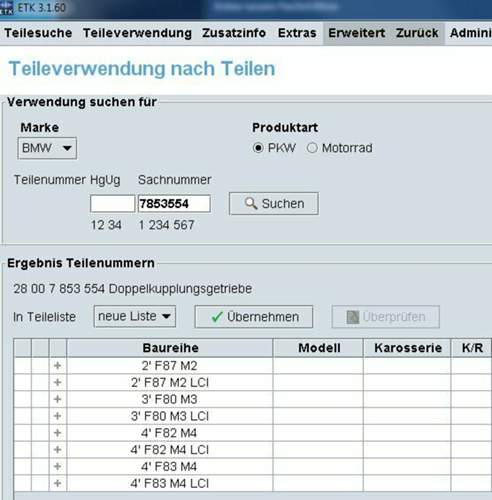Click the ETK application icon in title bar
The width and height of the screenshot is (492, 500).
6,8
